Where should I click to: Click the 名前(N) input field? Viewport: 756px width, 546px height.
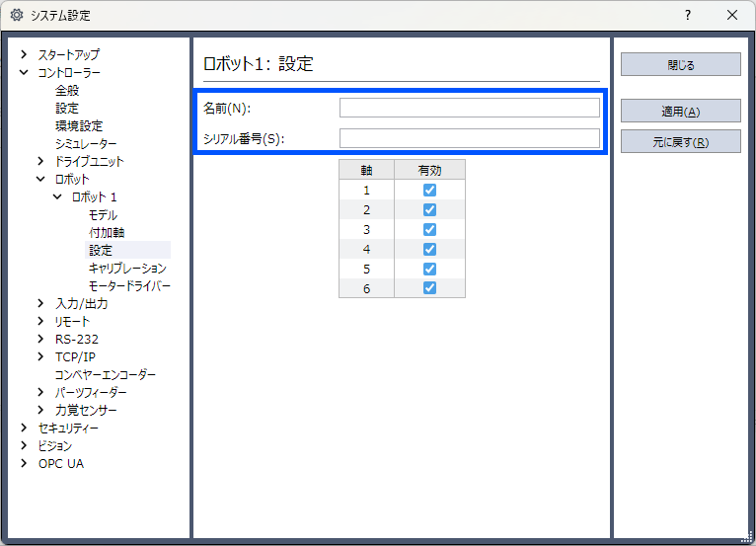click(x=470, y=108)
